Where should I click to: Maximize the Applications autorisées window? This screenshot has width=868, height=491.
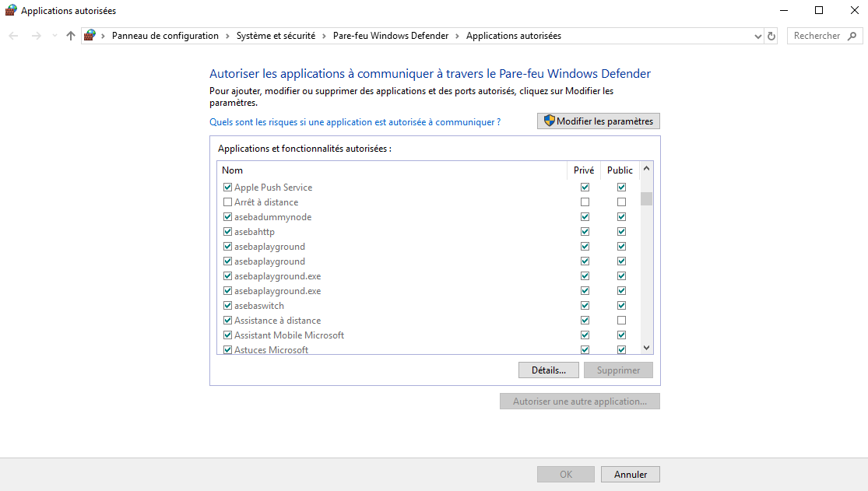click(x=819, y=11)
